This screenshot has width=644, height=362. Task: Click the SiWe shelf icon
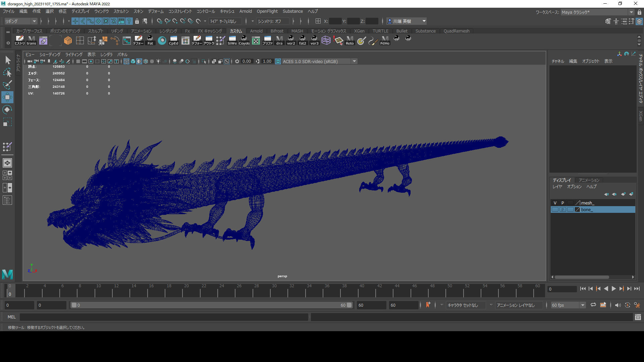tap(232, 41)
